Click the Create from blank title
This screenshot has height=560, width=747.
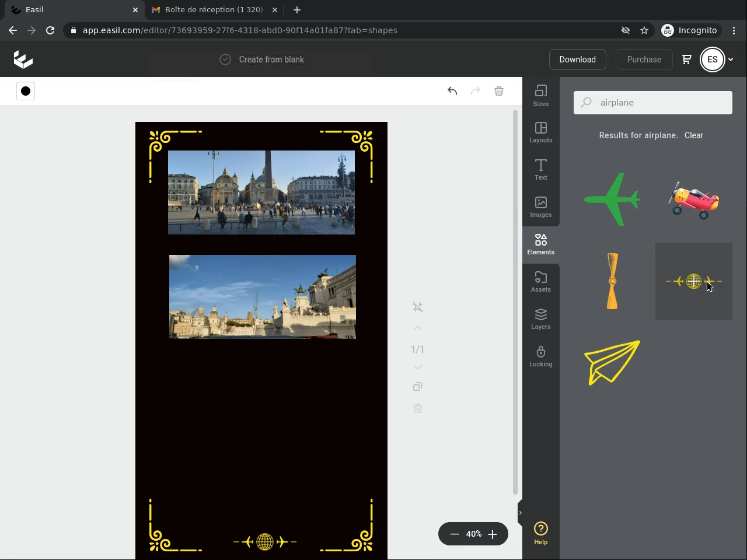[271, 60]
